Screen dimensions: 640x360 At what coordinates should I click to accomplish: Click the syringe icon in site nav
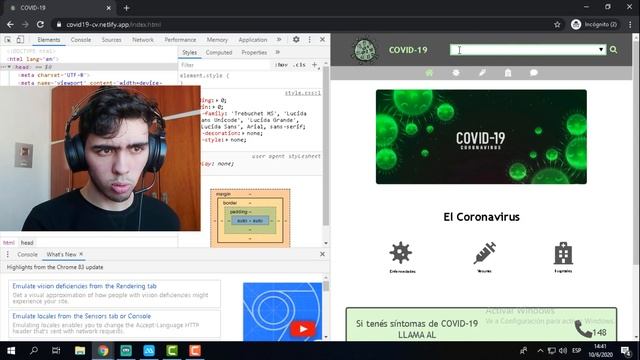pyautogui.click(x=482, y=73)
